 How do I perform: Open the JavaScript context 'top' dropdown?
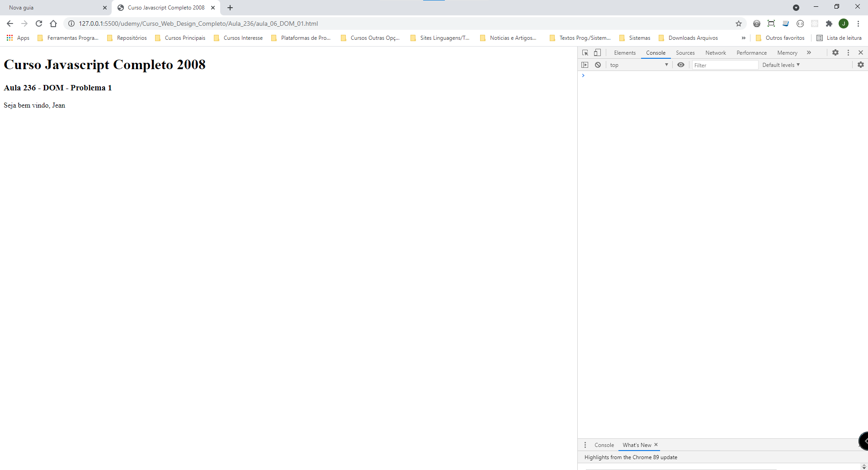tap(639, 65)
